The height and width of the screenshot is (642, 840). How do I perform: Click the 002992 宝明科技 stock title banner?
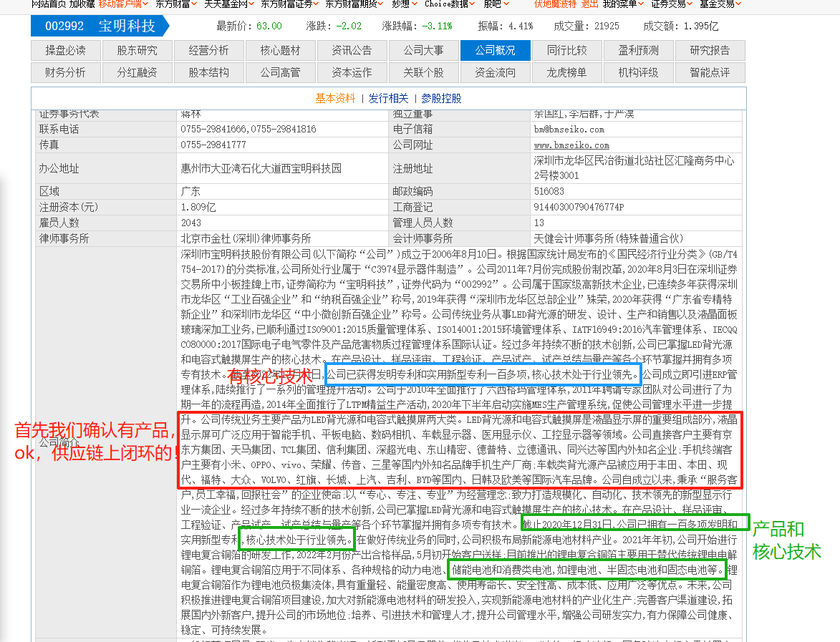tap(100, 26)
